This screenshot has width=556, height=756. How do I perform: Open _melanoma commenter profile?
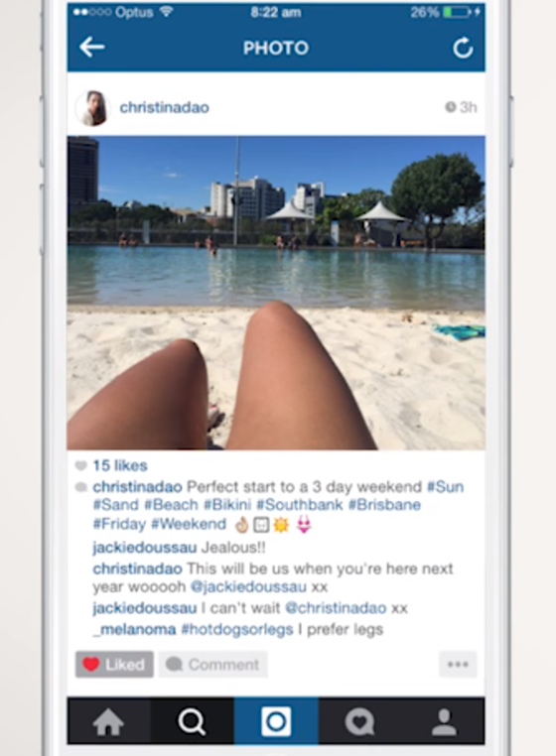click(x=134, y=629)
